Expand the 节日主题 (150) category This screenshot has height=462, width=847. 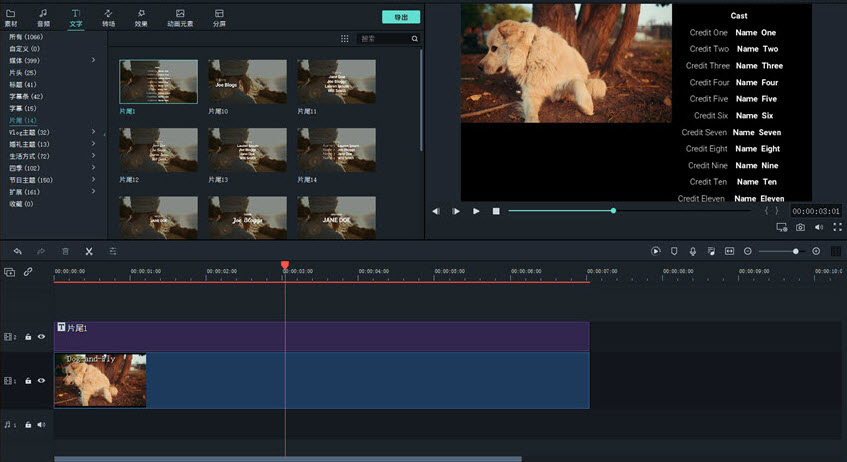point(94,180)
